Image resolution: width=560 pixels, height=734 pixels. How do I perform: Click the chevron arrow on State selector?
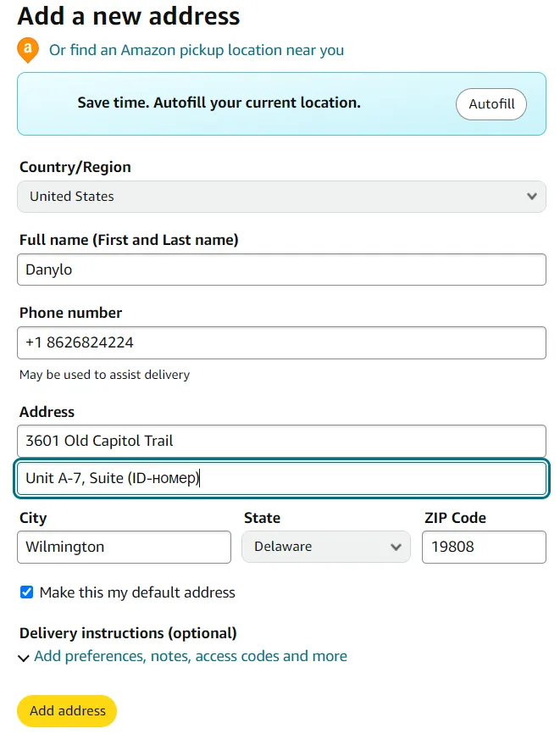pos(396,548)
